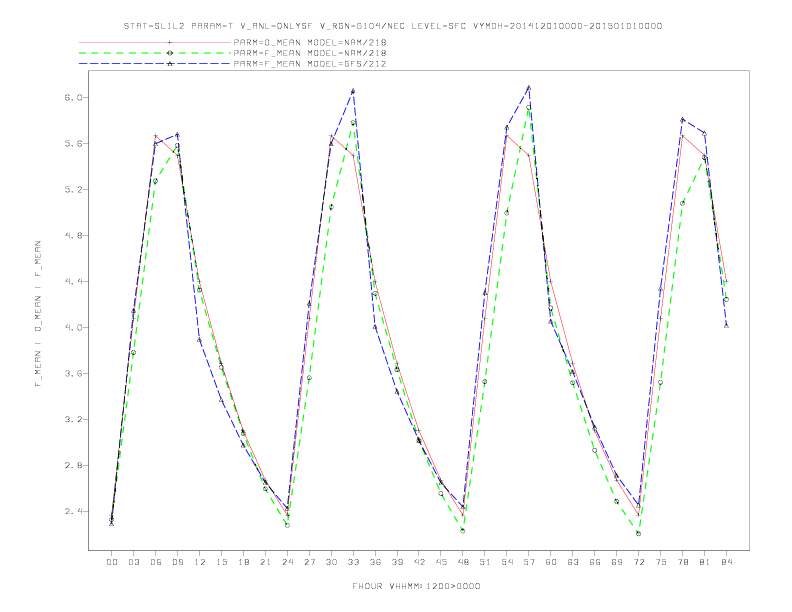The height and width of the screenshot is (612, 792).
Task: Select green legend text PARM=F_MEAN MODEL=NAM/218
Action: click(310, 53)
